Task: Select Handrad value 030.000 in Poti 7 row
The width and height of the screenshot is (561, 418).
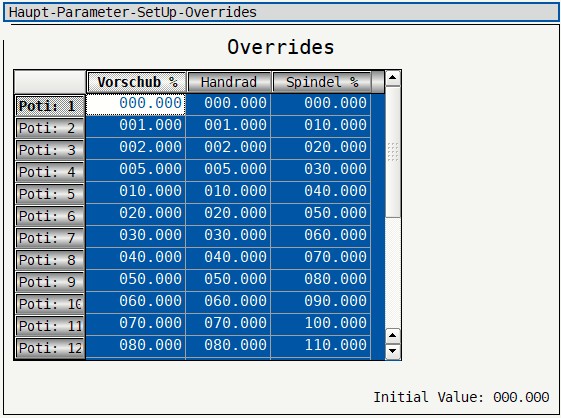Action: [228, 236]
